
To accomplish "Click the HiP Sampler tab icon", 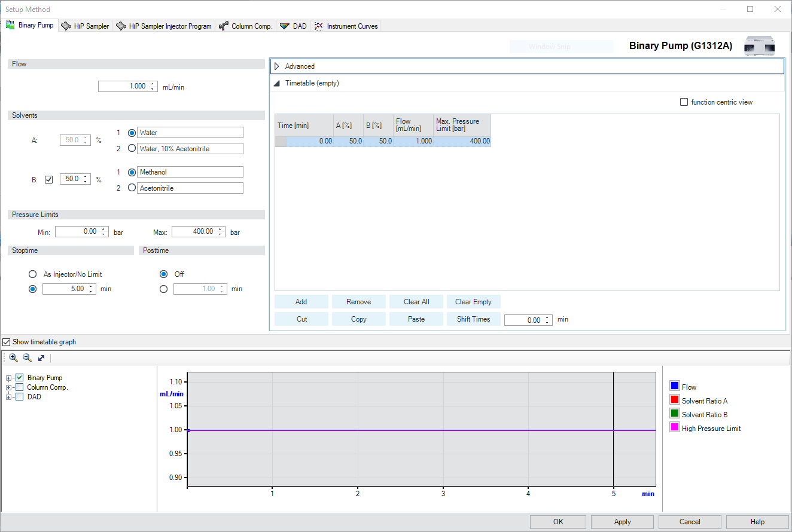I will tap(66, 26).
